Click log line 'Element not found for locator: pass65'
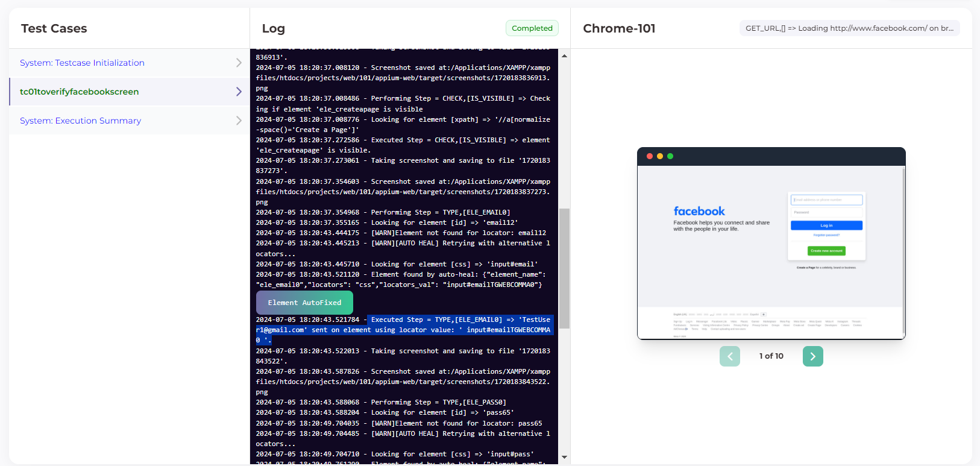 pos(399,423)
